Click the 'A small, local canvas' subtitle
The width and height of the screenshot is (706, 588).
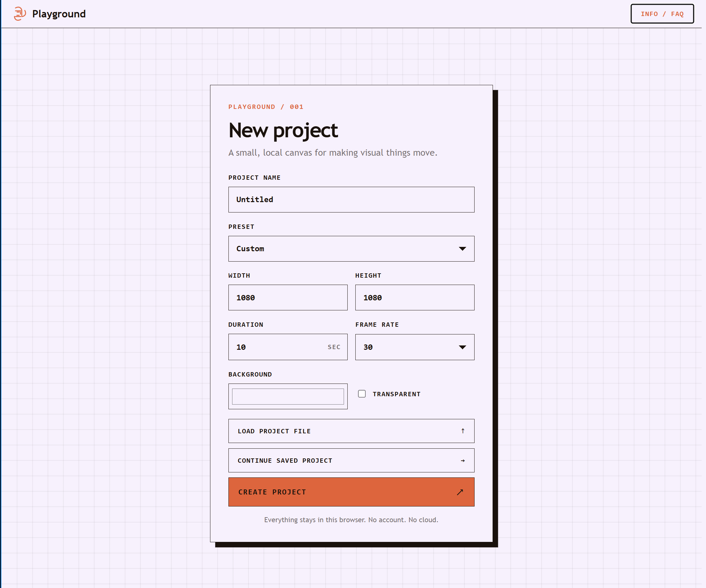tap(333, 153)
